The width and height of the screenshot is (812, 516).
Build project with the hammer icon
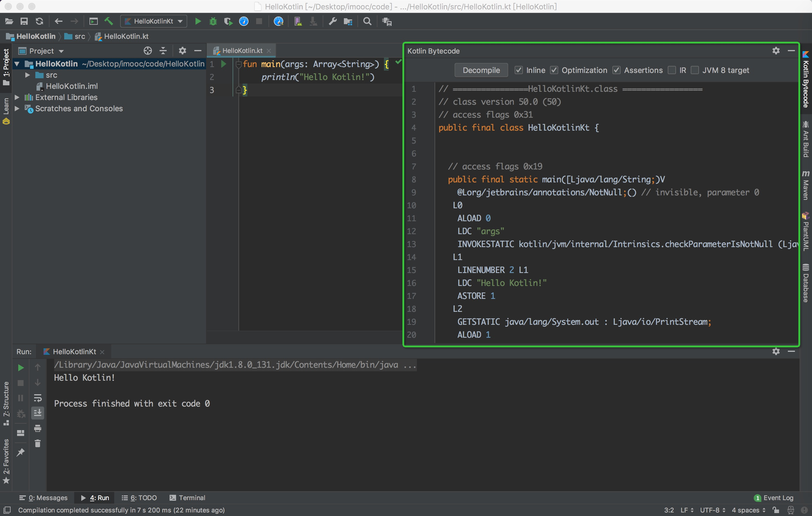[x=109, y=21]
